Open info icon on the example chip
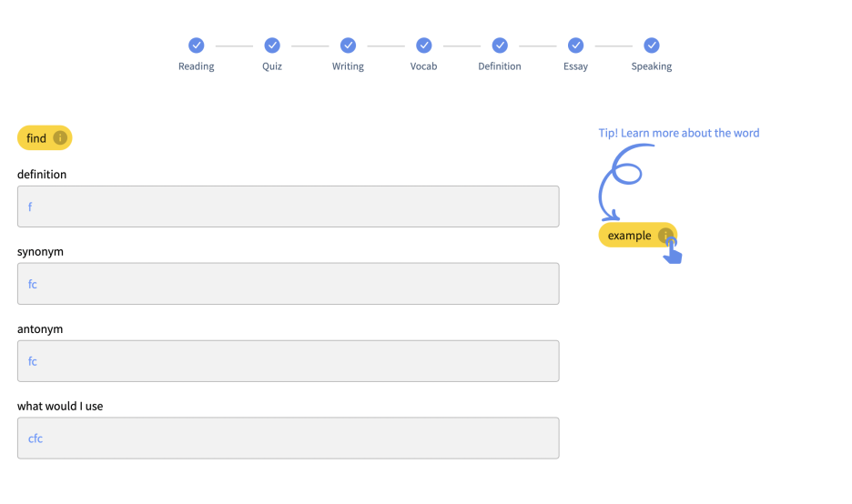 coord(665,235)
